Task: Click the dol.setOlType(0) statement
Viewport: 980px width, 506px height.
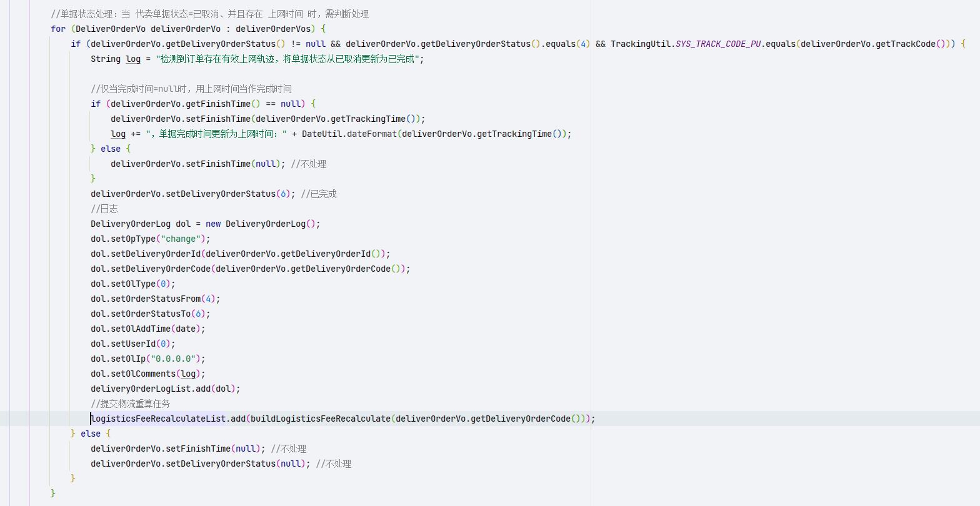Action: click(132, 284)
